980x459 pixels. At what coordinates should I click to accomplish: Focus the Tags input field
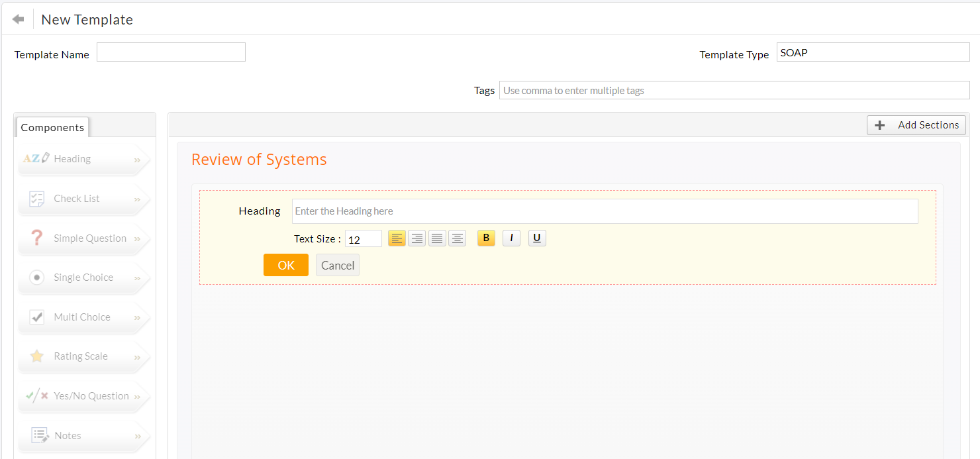tap(734, 90)
